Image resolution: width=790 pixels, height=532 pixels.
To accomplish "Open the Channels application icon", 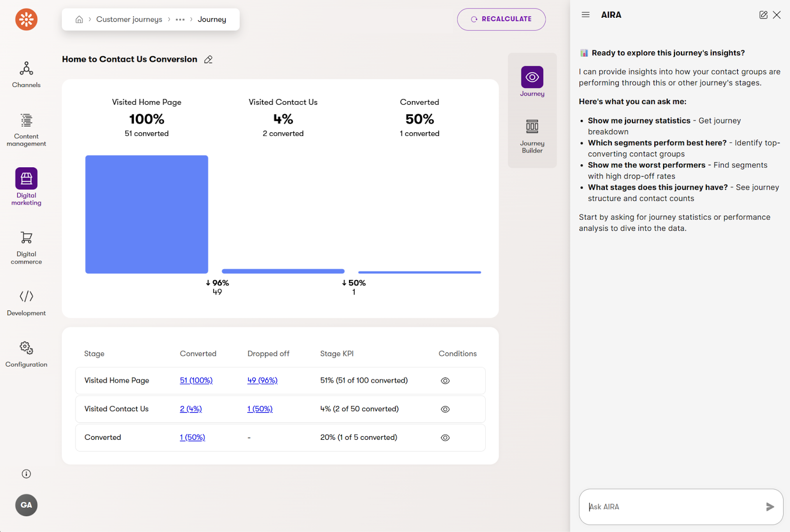I will tap(26, 69).
